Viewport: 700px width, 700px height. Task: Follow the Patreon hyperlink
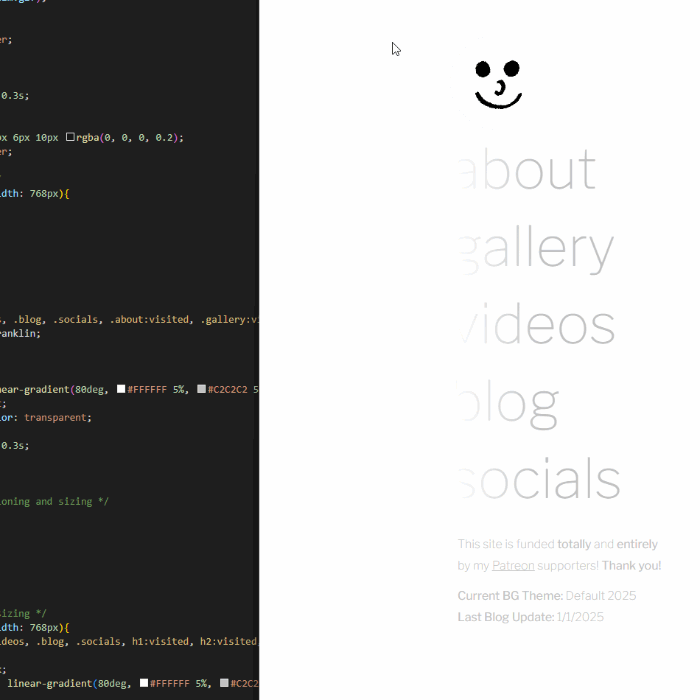513,566
